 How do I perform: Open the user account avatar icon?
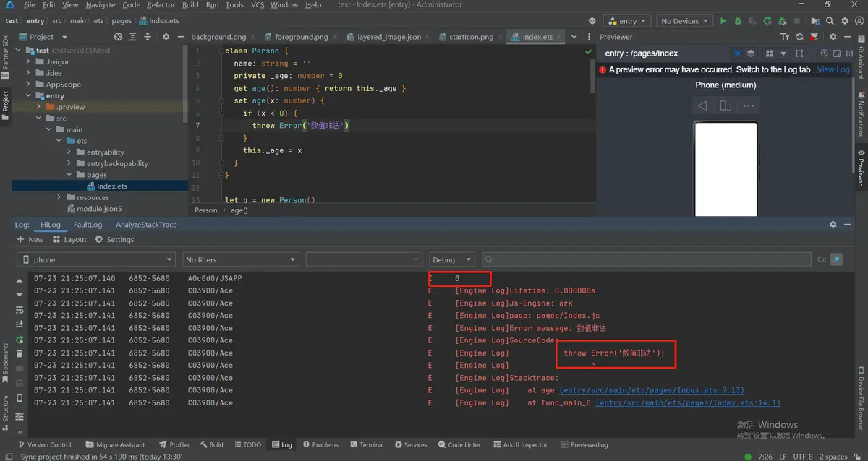click(x=858, y=21)
